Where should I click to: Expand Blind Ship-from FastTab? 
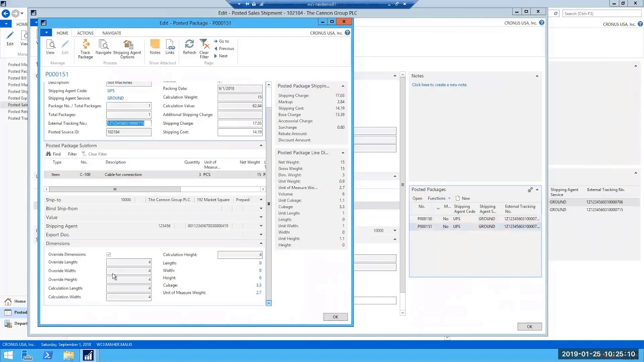[x=261, y=209]
